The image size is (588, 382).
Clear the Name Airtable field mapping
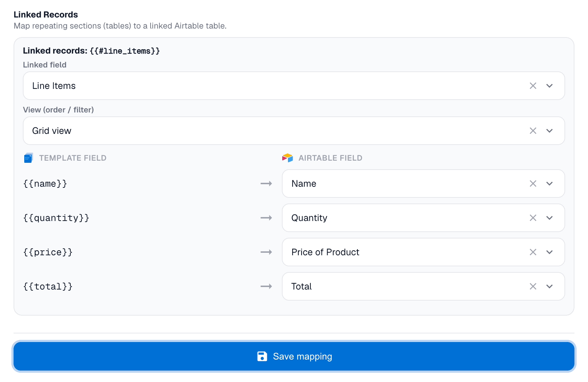(x=533, y=184)
